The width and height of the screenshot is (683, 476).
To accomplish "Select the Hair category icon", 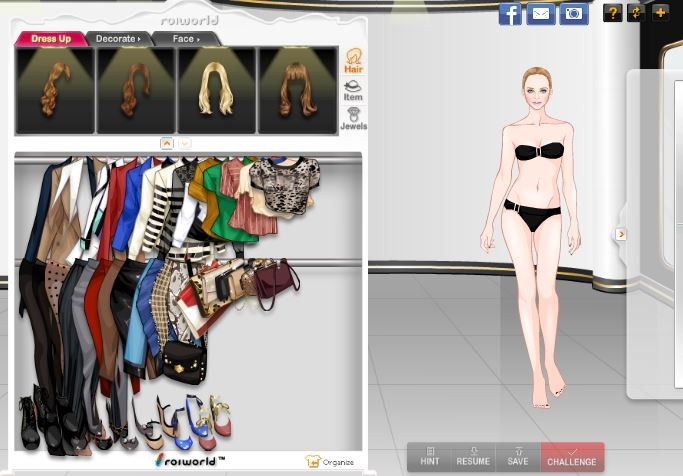I will (353, 61).
